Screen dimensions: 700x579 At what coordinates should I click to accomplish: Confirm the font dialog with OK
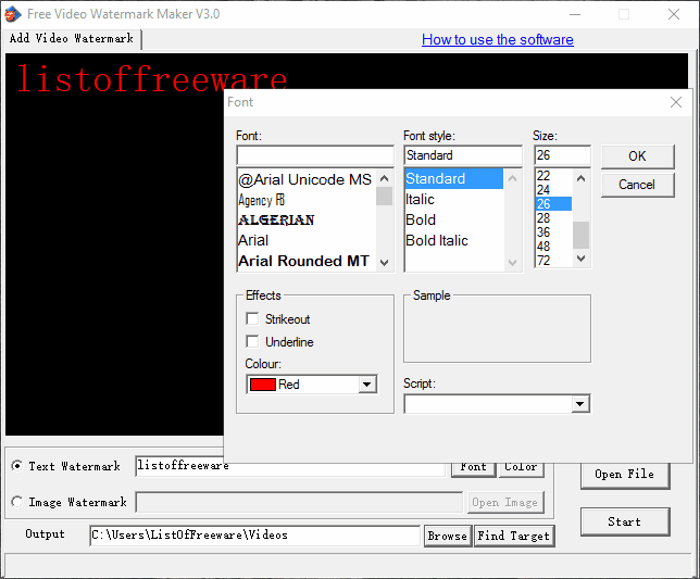[637, 156]
